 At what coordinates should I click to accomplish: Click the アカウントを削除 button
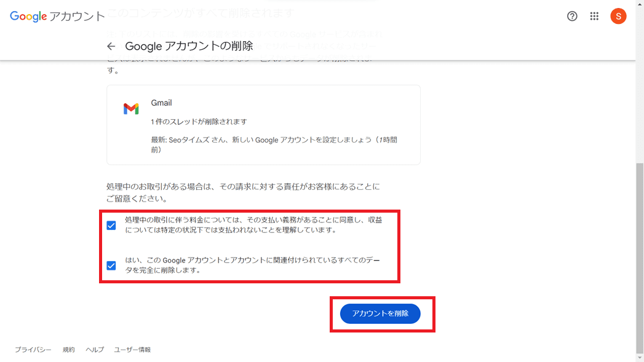tap(380, 313)
